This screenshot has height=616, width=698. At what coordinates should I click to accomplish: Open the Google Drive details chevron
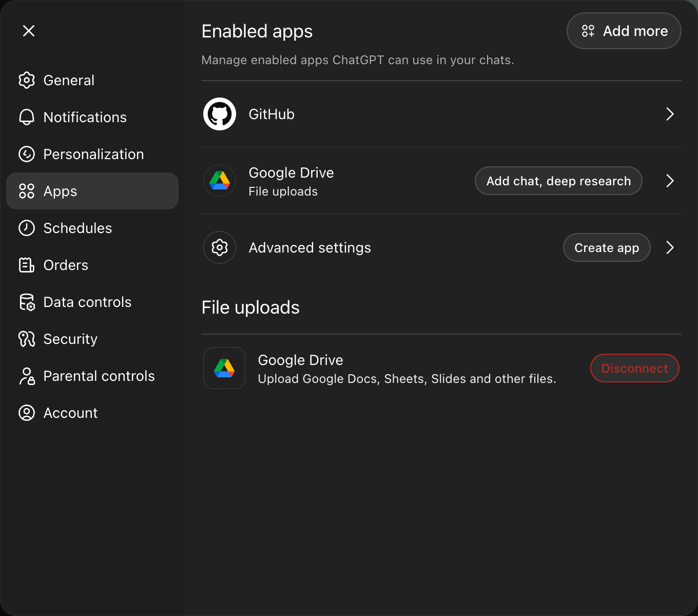pyautogui.click(x=670, y=181)
